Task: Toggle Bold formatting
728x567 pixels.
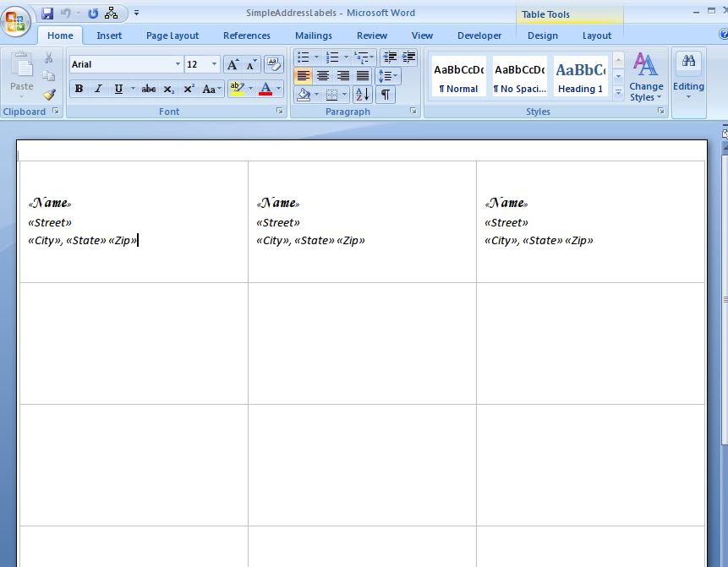Action: pos(79,89)
